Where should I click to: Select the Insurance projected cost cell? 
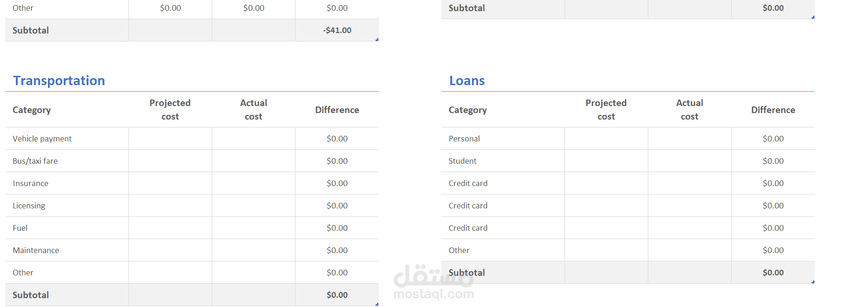(x=170, y=183)
